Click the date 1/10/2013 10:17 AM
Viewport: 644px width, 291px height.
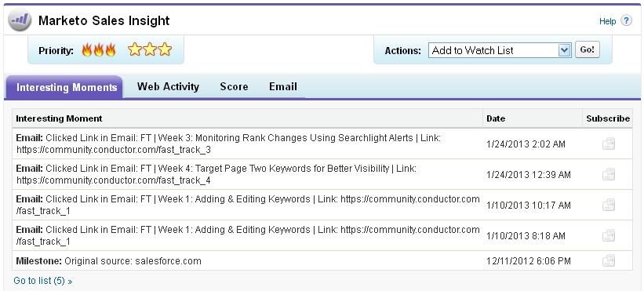tap(528, 206)
